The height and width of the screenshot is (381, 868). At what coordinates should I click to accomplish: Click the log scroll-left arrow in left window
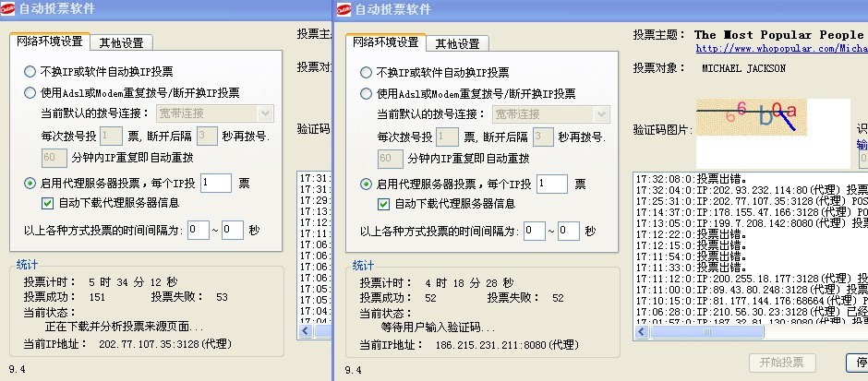coord(307,330)
